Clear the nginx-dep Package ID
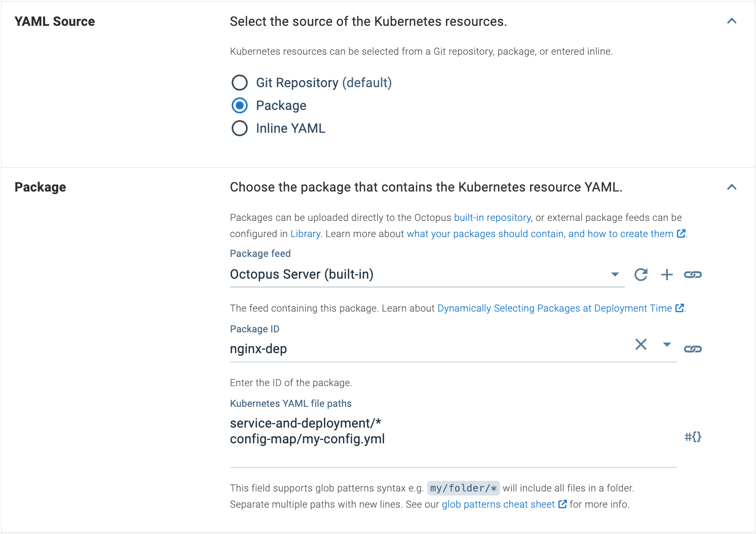The image size is (756, 534). [x=640, y=345]
